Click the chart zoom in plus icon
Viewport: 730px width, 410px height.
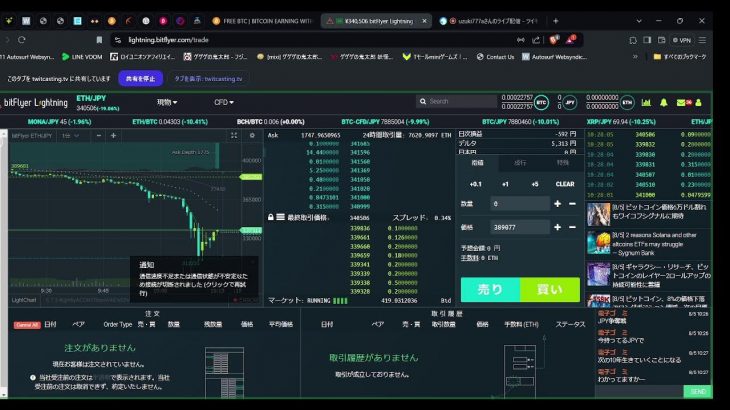(113, 135)
